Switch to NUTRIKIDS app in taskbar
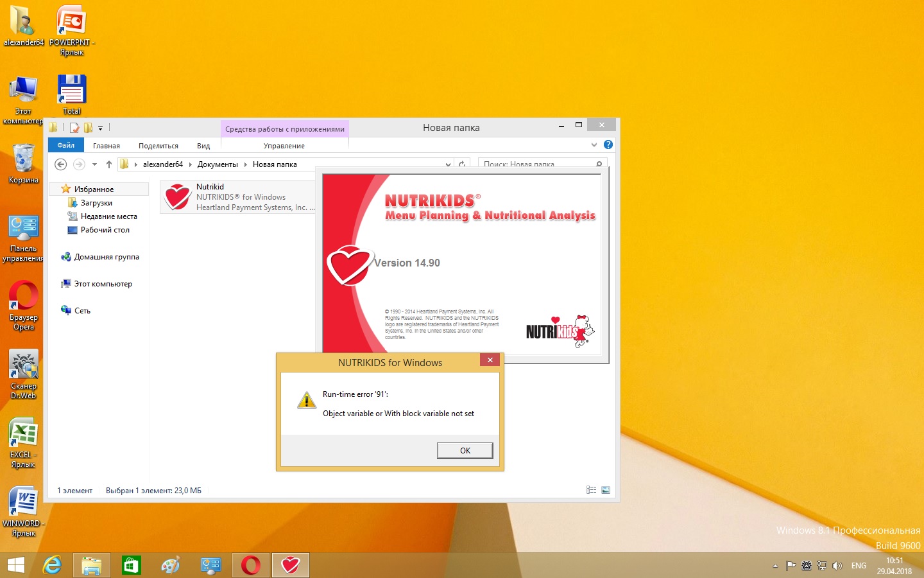 tap(291, 565)
